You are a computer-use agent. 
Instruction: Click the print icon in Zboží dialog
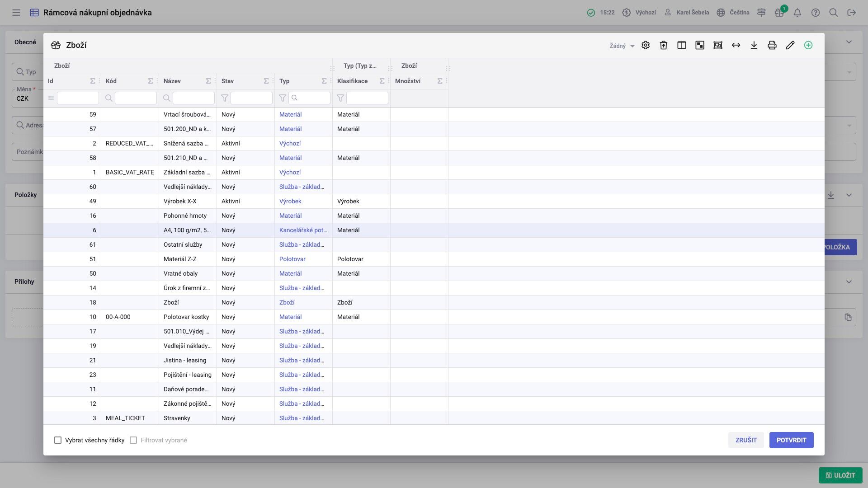click(772, 45)
